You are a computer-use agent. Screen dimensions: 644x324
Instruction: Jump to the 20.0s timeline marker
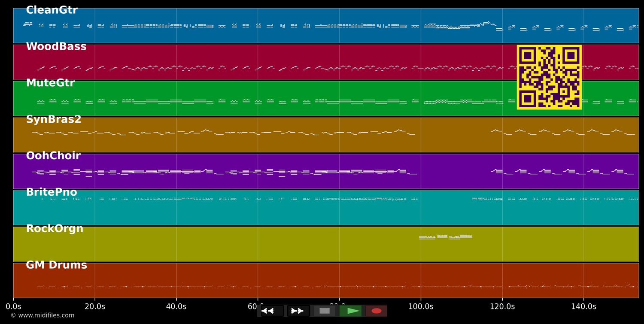coord(94,306)
